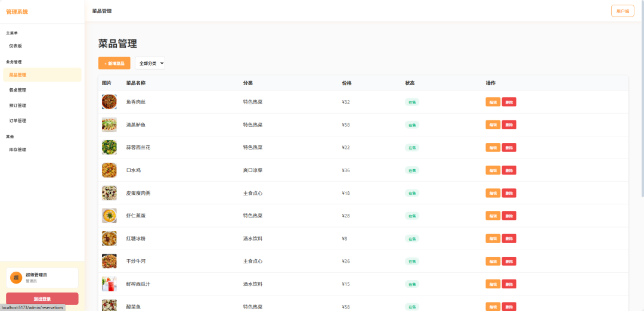Viewport: 644px width, 311px height.
Task: Open the 皮蛋瘦肉粥 dish thumbnail
Action: pyautogui.click(x=109, y=193)
